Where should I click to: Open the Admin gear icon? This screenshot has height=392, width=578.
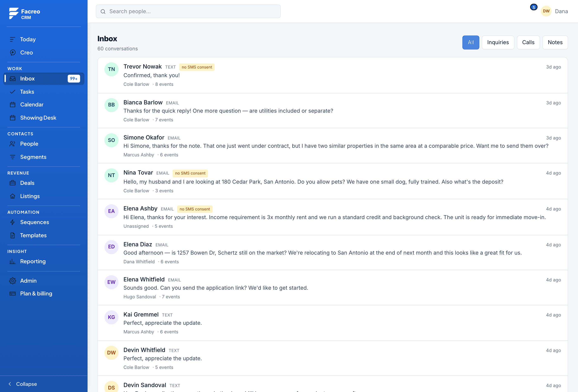click(12, 281)
